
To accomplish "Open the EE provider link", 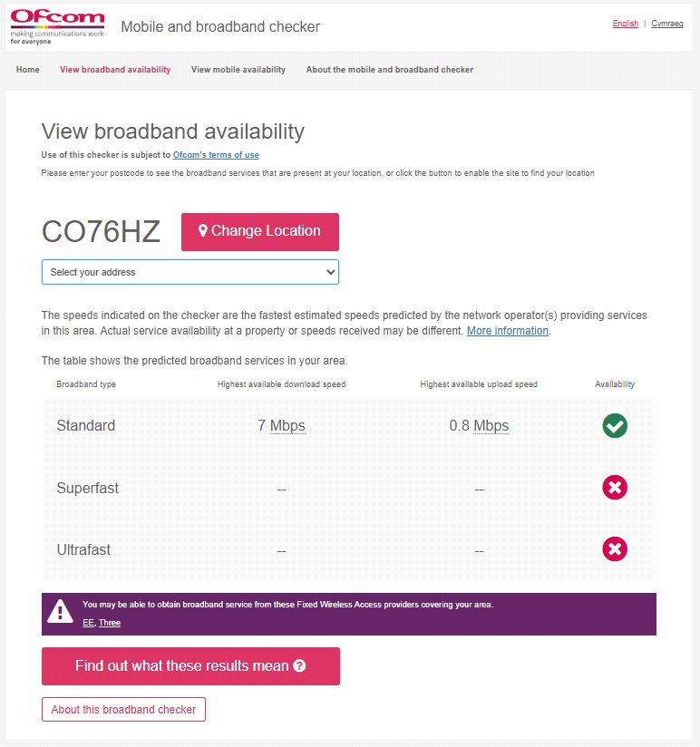I will 88,623.
